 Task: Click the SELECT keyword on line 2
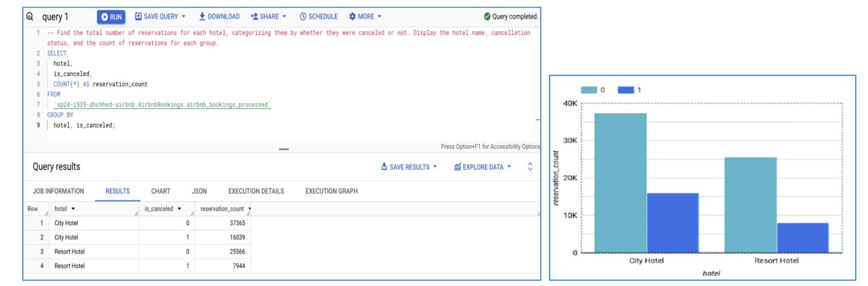pos(57,53)
